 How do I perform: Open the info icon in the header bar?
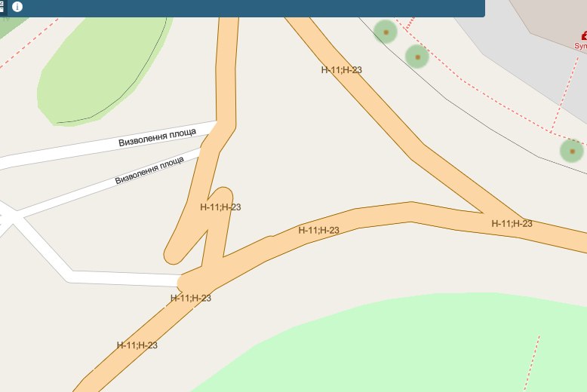click(x=17, y=6)
